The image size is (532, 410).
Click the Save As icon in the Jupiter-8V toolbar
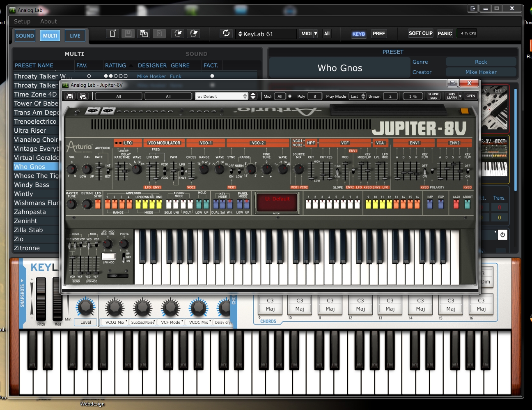(83, 96)
